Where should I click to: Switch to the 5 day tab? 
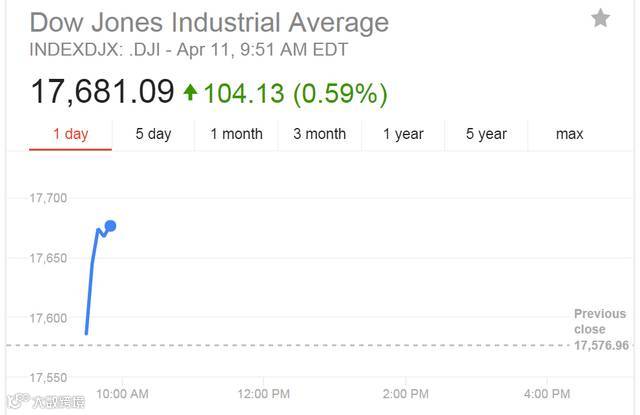point(153,134)
